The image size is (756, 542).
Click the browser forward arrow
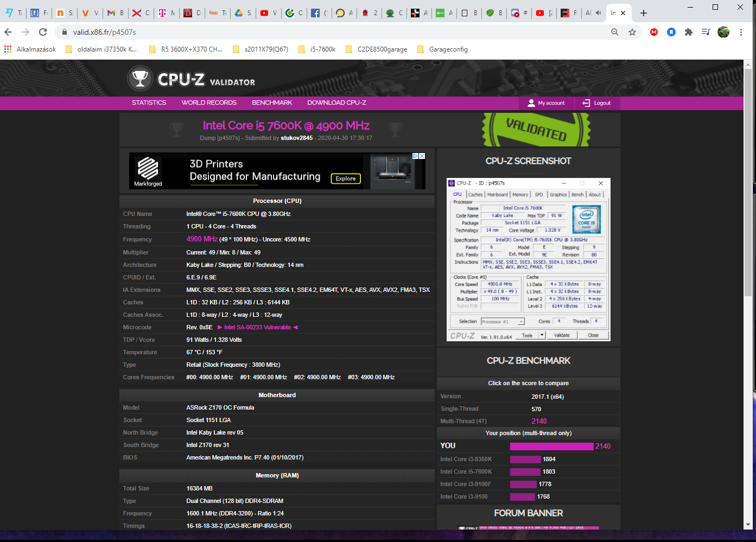coord(26,32)
